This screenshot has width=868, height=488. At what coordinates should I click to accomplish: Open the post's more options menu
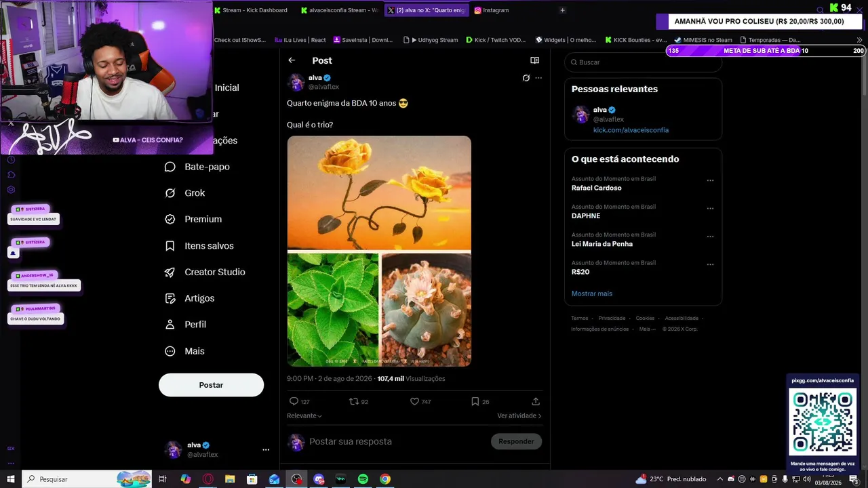click(x=538, y=78)
